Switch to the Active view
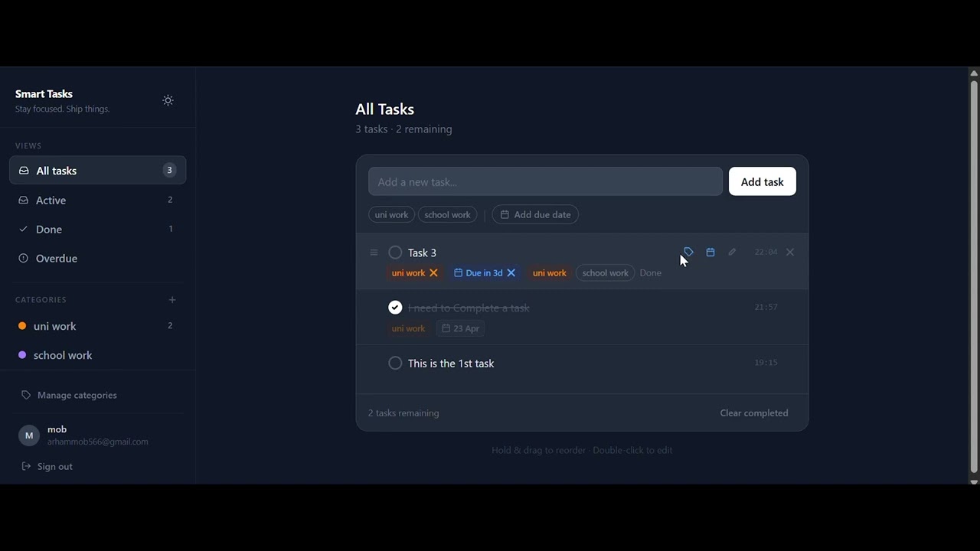This screenshot has height=551, width=980. tap(97, 200)
